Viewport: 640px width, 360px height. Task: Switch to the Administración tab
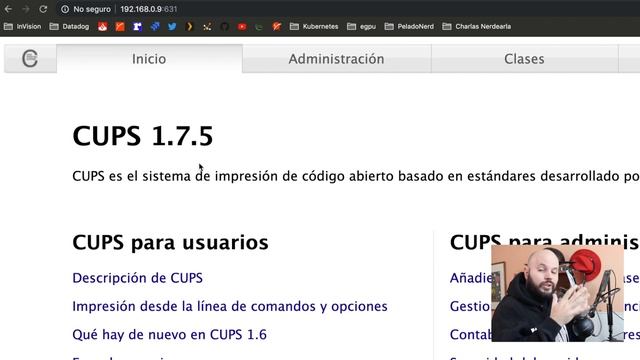(x=336, y=59)
